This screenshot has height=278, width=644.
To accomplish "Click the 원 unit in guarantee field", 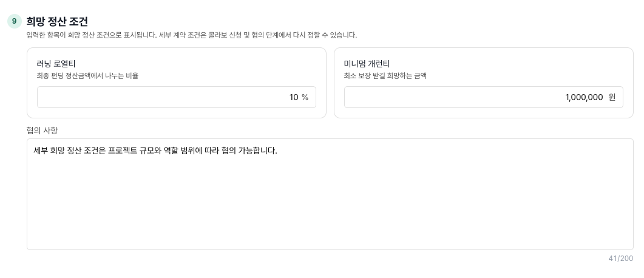I will pos(612,97).
